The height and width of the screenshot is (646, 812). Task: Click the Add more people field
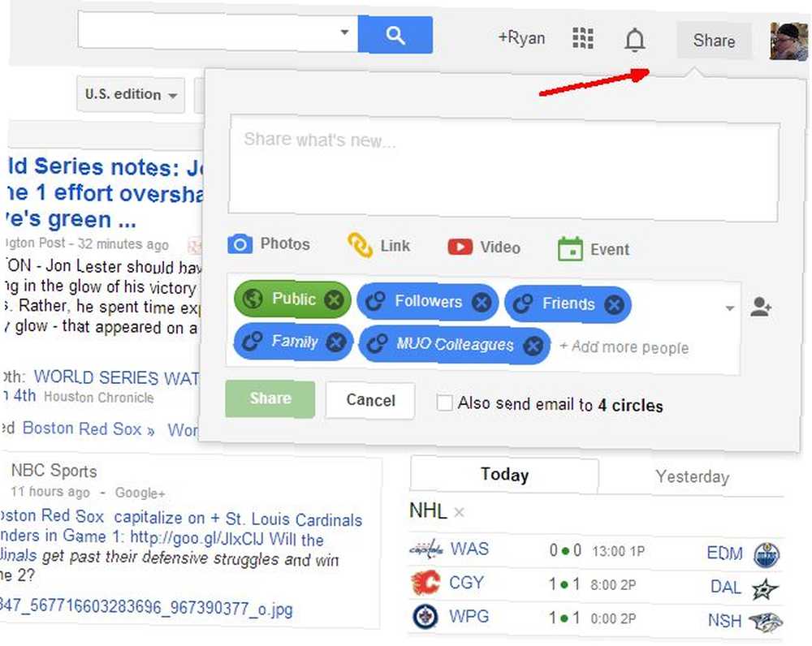(x=624, y=347)
